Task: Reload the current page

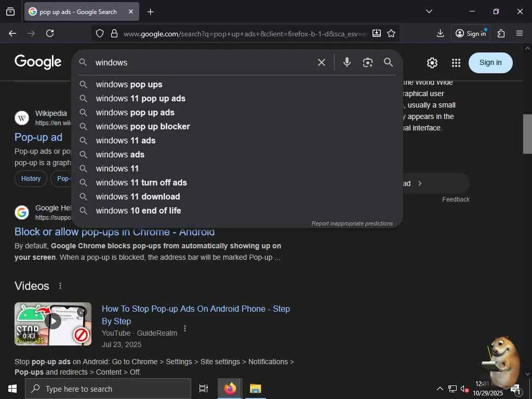Action: point(50,33)
